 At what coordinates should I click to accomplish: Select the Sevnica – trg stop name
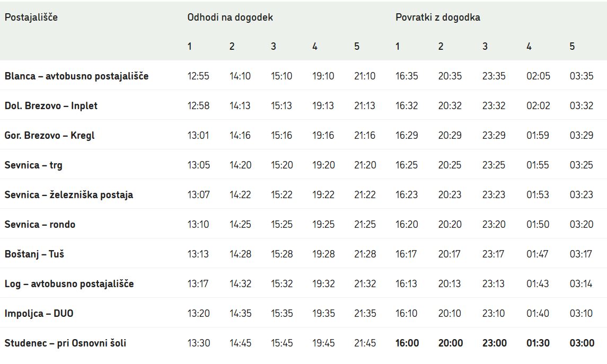(x=33, y=165)
